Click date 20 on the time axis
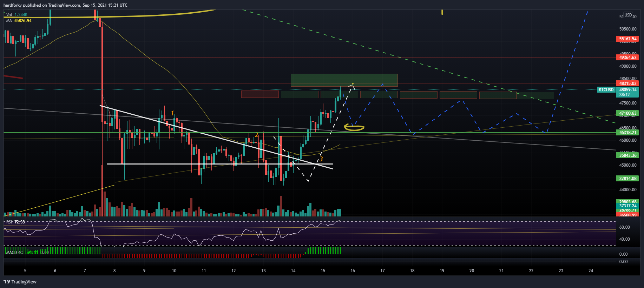 [x=472, y=271]
